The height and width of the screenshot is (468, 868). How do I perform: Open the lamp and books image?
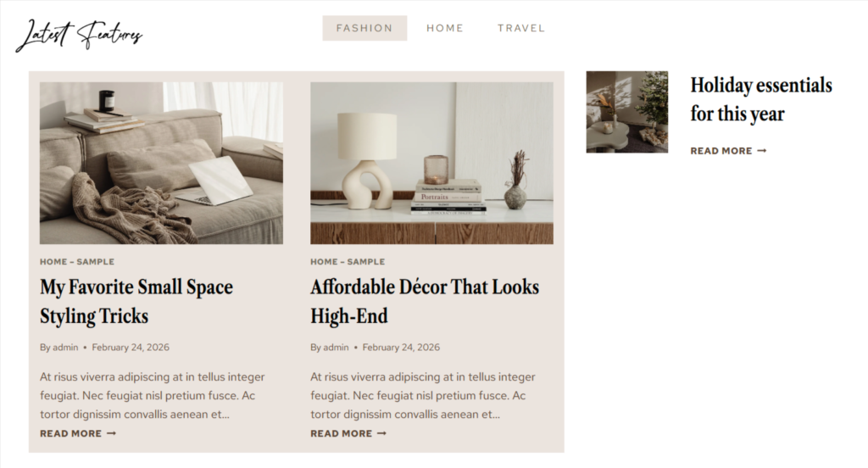pos(431,164)
